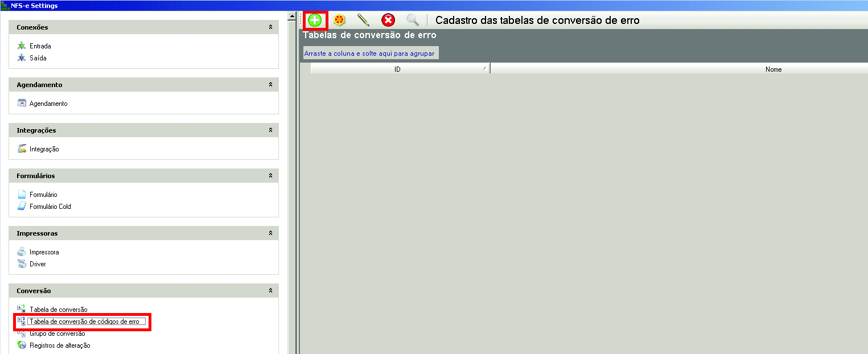
Task: Open search with magnifying glass icon
Action: (413, 20)
